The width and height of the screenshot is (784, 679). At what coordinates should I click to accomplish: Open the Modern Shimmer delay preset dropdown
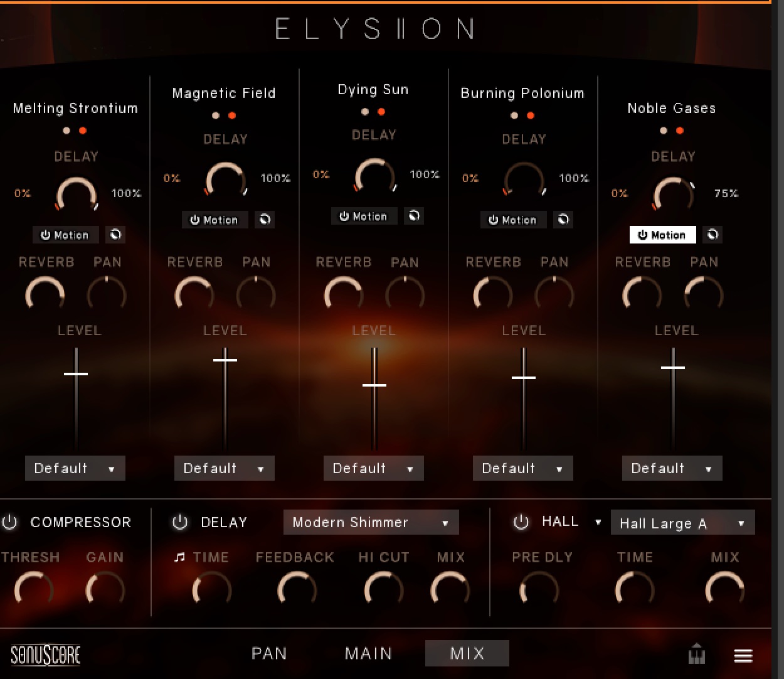click(371, 522)
